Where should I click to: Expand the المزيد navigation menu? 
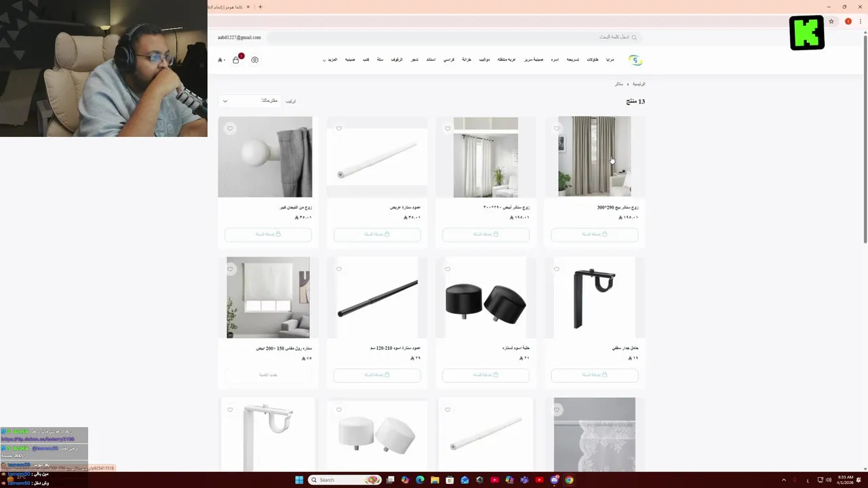point(331,60)
